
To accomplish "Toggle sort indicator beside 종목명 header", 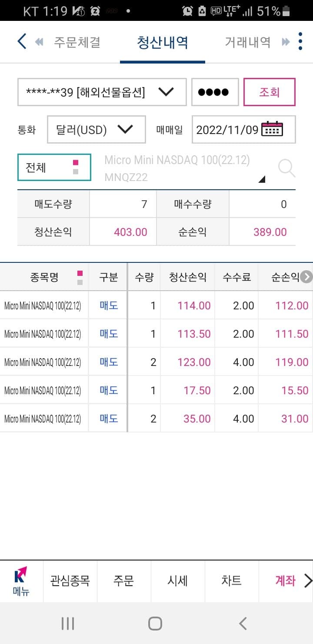I will coord(80,277).
